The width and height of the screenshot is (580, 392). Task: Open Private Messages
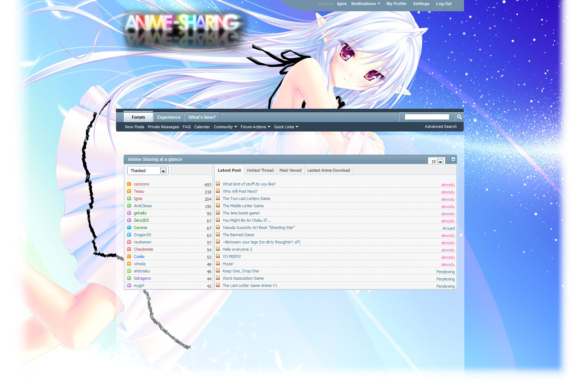163,127
